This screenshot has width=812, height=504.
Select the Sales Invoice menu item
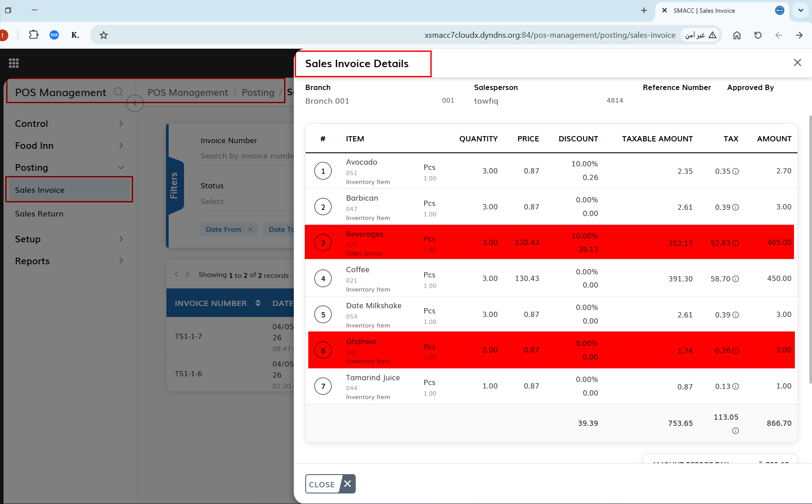[x=69, y=190]
